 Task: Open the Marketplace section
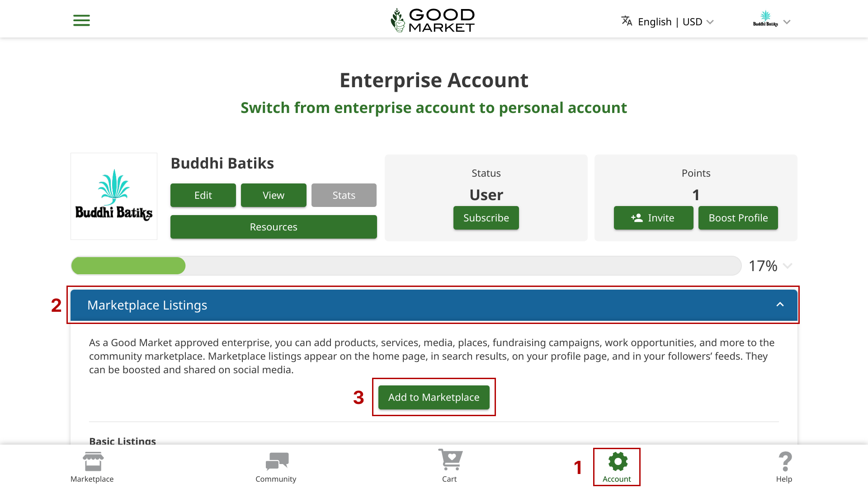pyautogui.click(x=92, y=466)
